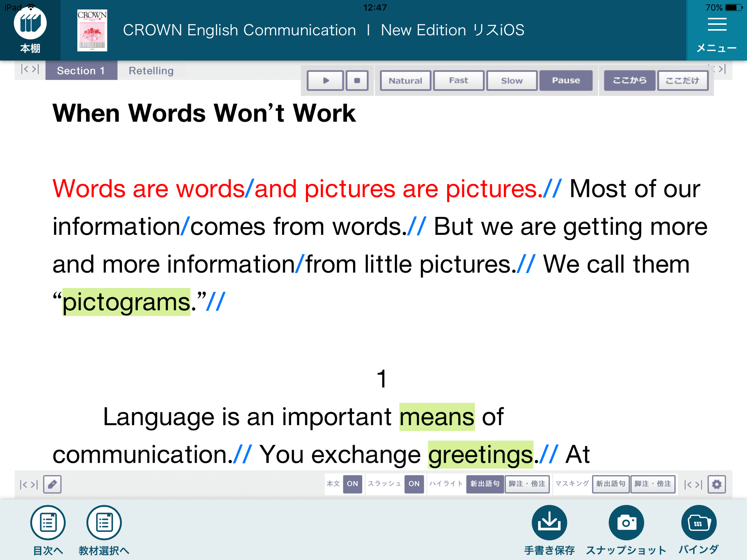This screenshot has width=747, height=560.
Task: Tap the highlighted word pictograms
Action: [x=126, y=302]
